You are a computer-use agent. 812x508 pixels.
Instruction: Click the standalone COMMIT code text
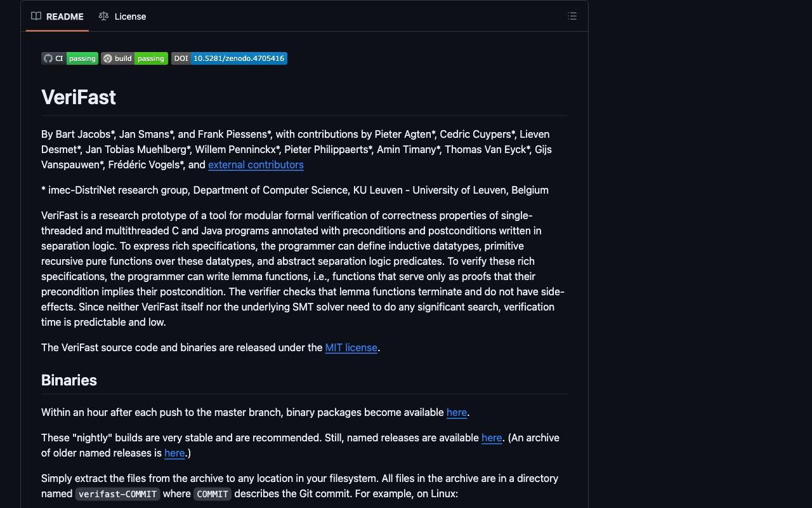pyautogui.click(x=213, y=494)
